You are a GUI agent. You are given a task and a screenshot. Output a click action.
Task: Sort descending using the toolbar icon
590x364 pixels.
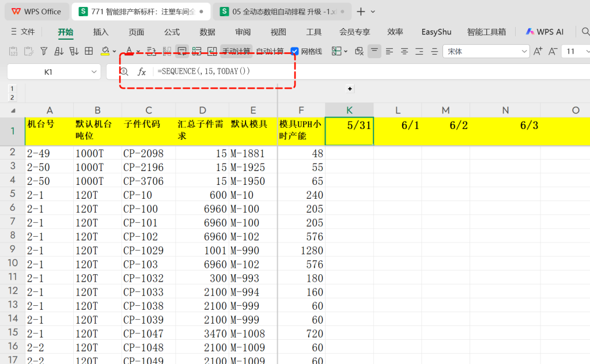[x=74, y=51]
